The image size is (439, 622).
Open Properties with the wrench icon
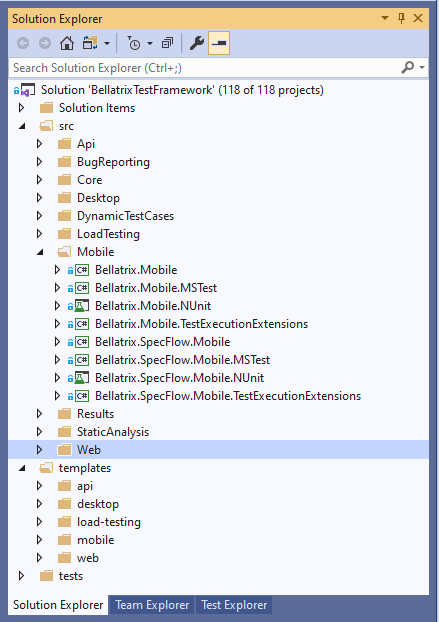click(x=197, y=43)
